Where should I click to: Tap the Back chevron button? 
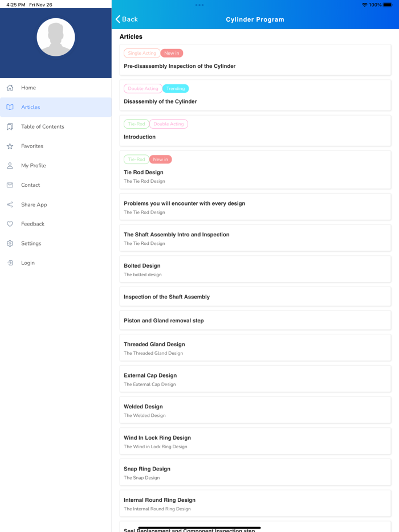pyautogui.click(x=127, y=19)
